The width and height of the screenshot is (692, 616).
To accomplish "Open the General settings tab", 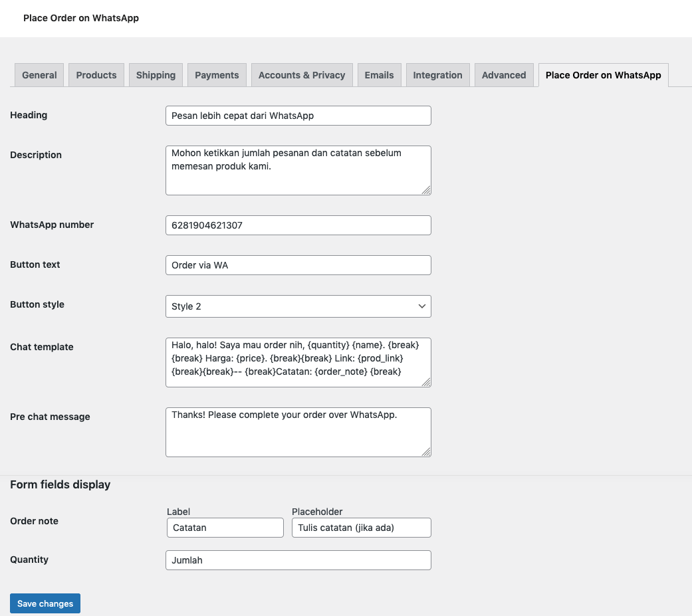I will click(x=39, y=75).
